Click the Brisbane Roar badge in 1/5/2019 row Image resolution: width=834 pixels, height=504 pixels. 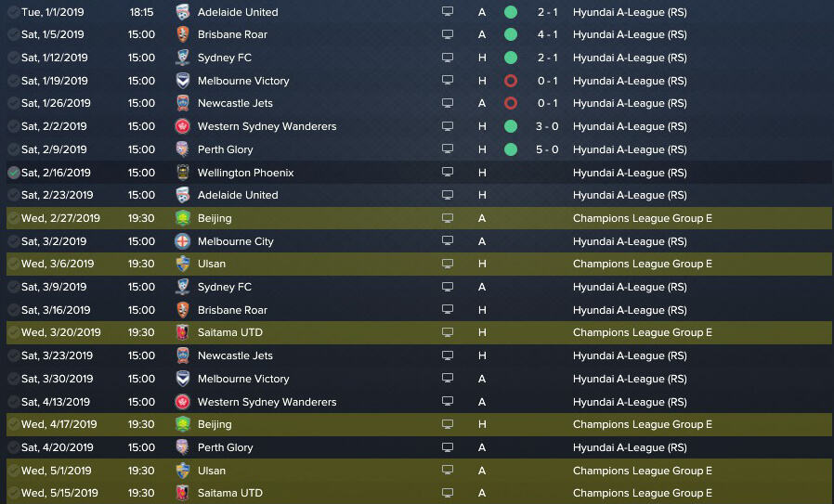click(182, 34)
